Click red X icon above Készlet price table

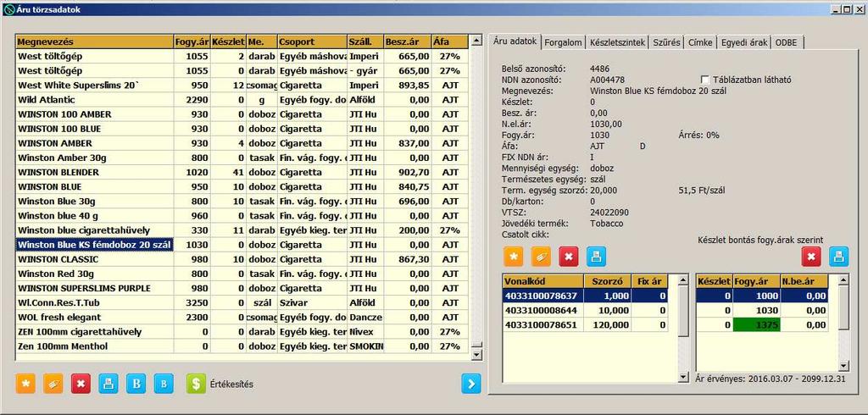coord(811,257)
